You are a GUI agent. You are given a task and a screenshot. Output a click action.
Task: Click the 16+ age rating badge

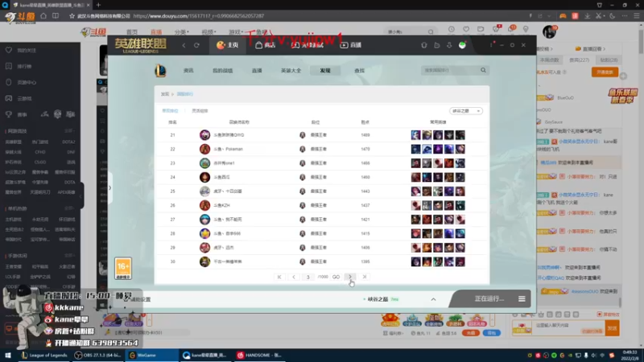point(123,269)
